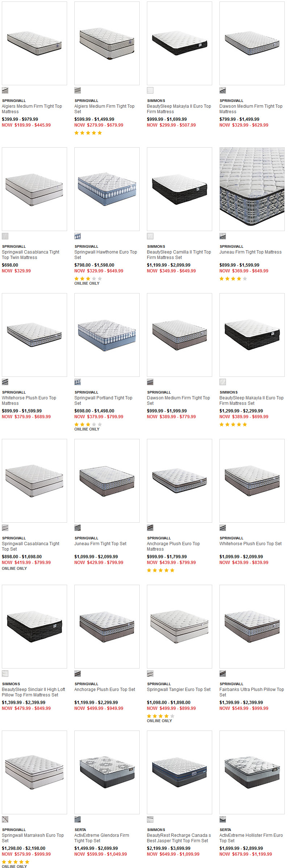Choose the blue swatch for Springwall Hawthorne Euro Top
The width and height of the screenshot is (288, 868).
78,236
